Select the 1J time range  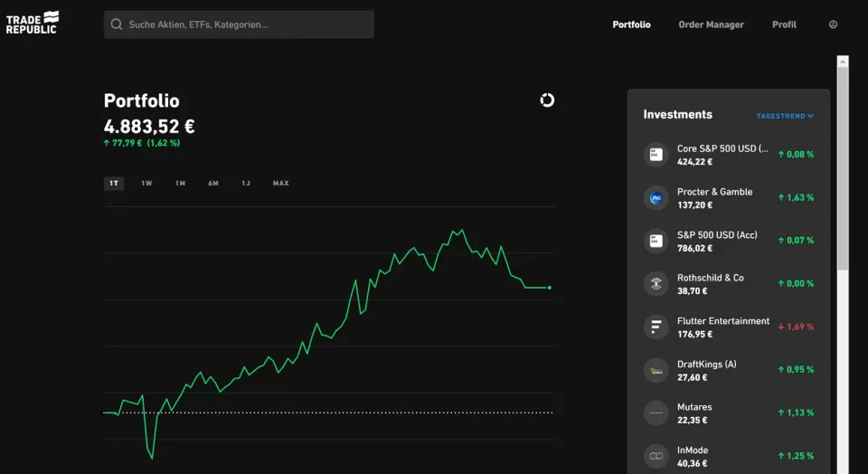246,184
